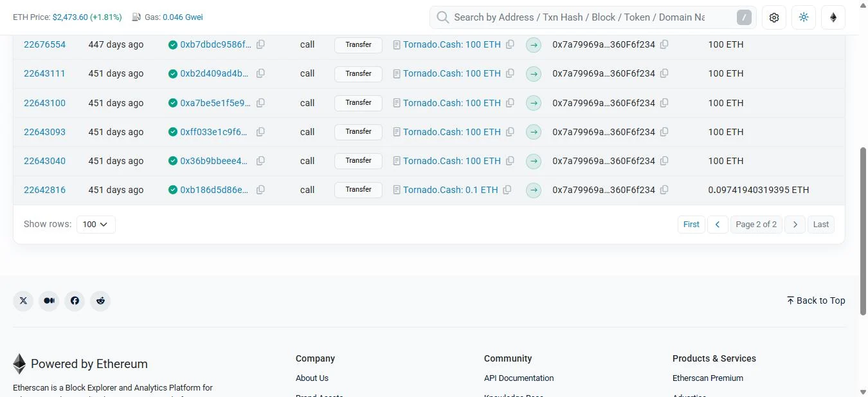Copy recipient address in block 22642816 row

click(664, 190)
